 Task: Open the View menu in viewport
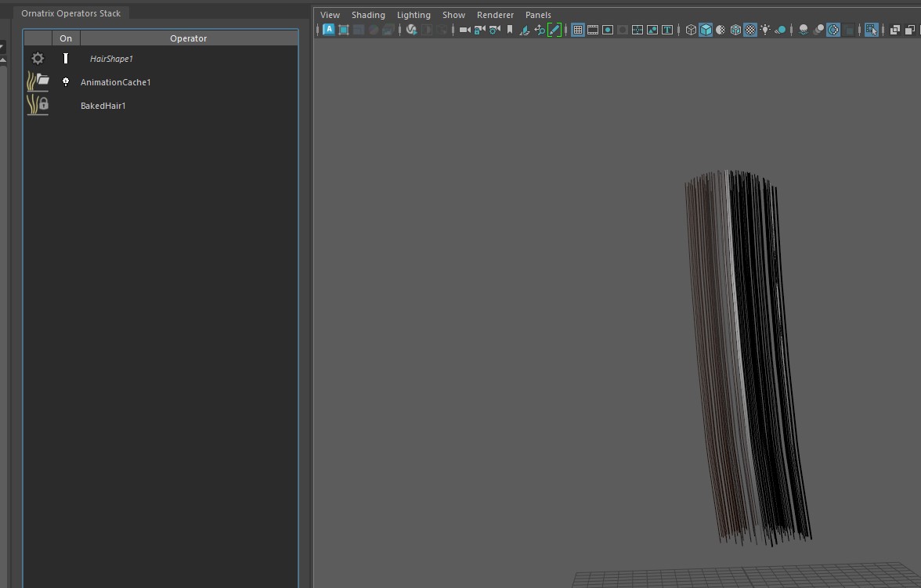[330, 15]
